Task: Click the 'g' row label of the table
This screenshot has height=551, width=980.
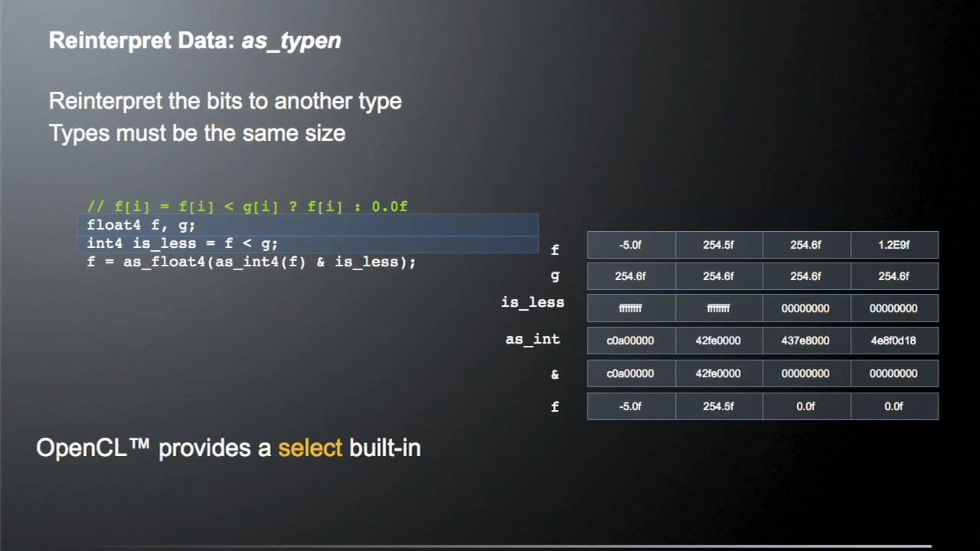Action: 555,276
